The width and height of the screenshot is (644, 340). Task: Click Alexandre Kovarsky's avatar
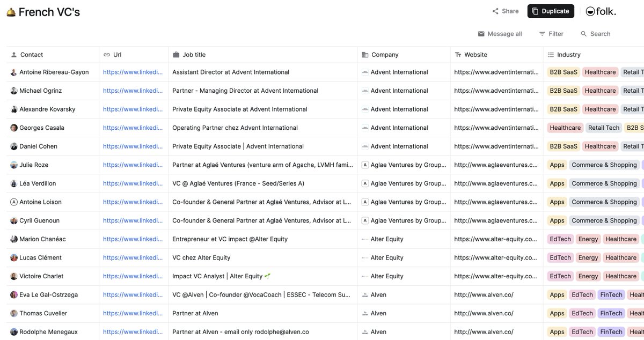pos(14,109)
